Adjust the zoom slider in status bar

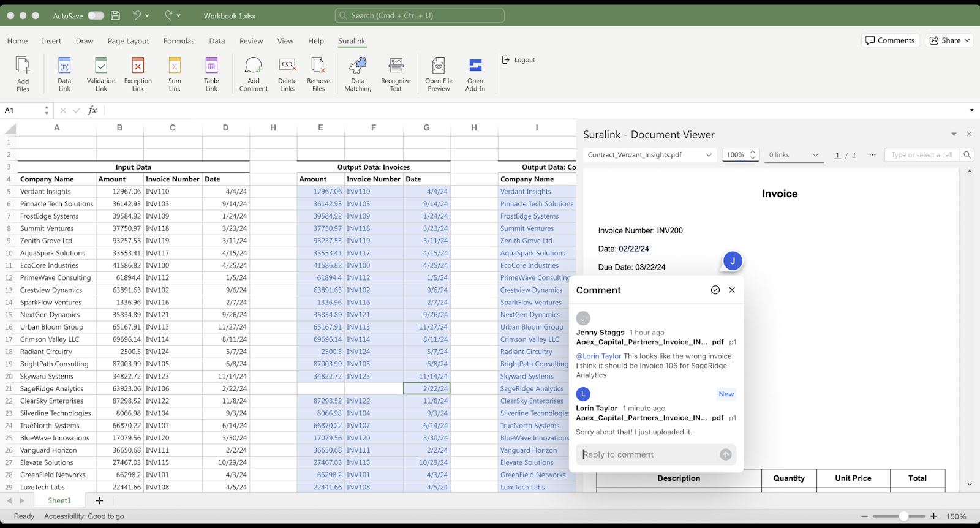coord(903,516)
